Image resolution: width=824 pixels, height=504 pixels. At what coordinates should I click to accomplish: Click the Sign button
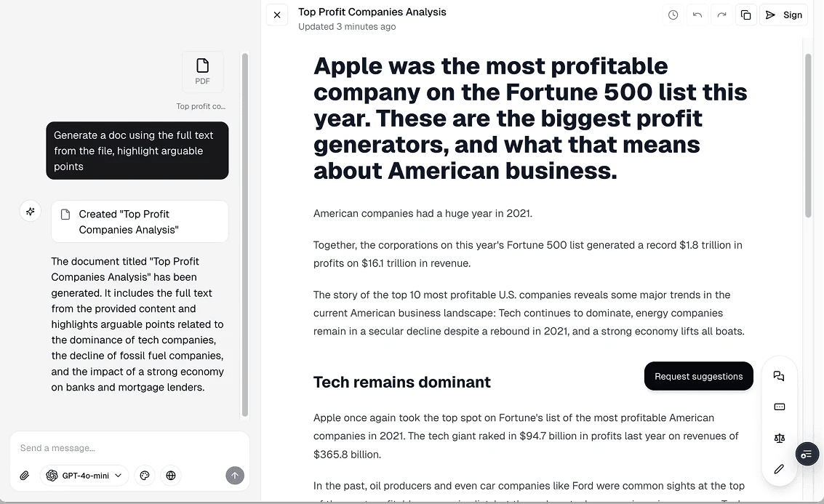[783, 15]
